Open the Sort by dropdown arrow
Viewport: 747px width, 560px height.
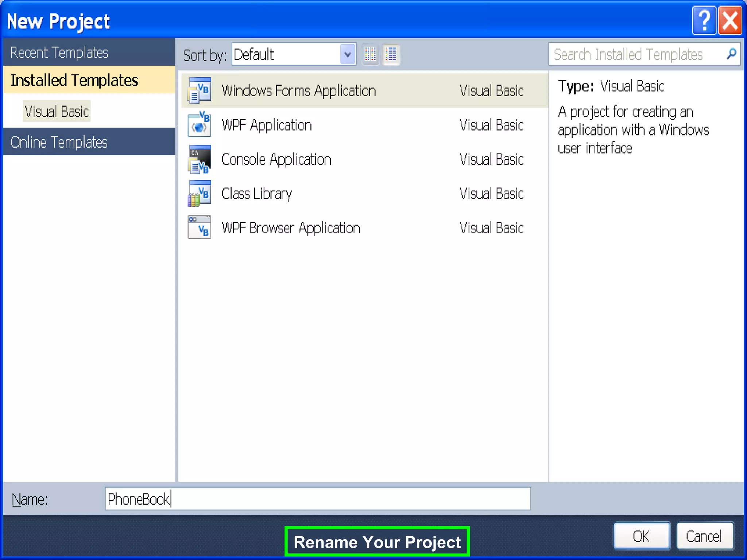click(348, 54)
